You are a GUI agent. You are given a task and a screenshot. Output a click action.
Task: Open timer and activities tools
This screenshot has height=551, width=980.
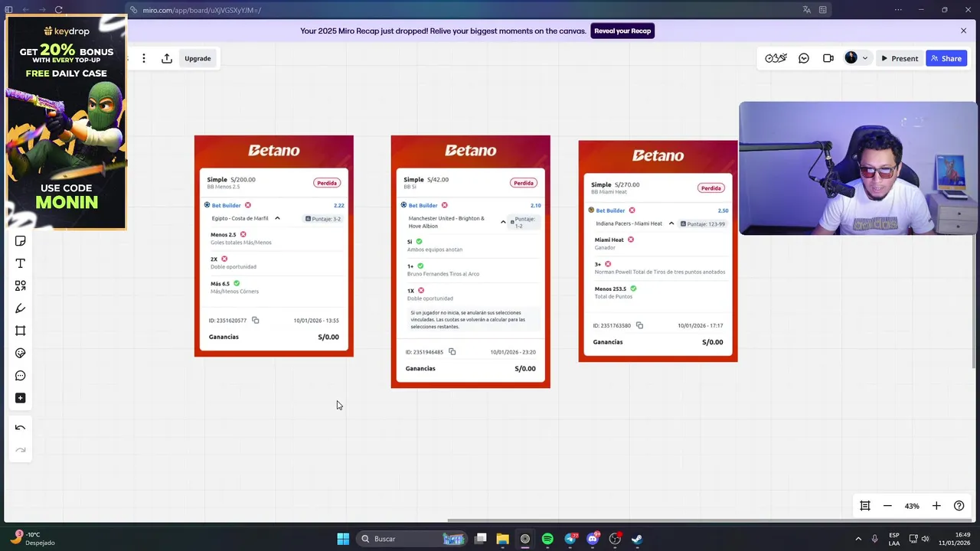pyautogui.click(x=776, y=58)
